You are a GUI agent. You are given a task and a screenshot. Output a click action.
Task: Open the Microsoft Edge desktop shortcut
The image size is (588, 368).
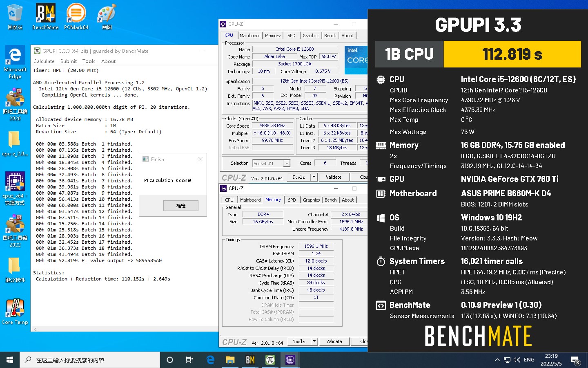[x=15, y=62]
